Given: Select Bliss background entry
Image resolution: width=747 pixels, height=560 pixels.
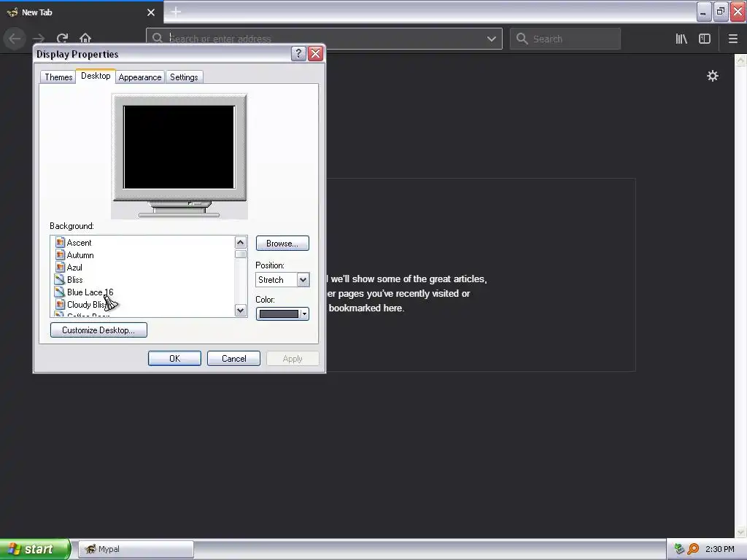Looking at the screenshot, I should click(75, 279).
